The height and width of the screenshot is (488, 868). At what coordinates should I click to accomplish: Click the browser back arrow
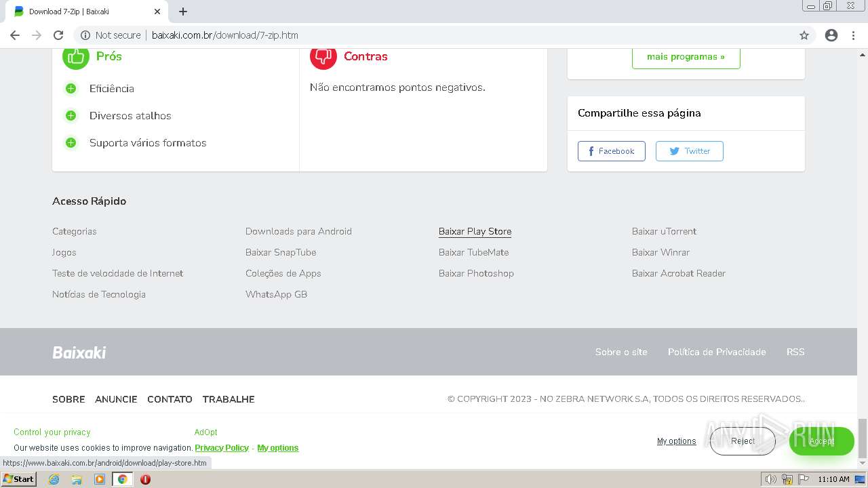pos(15,35)
